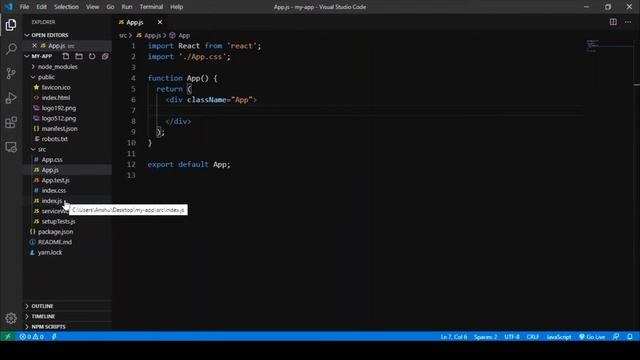Close the App.js editor tab

point(160,22)
